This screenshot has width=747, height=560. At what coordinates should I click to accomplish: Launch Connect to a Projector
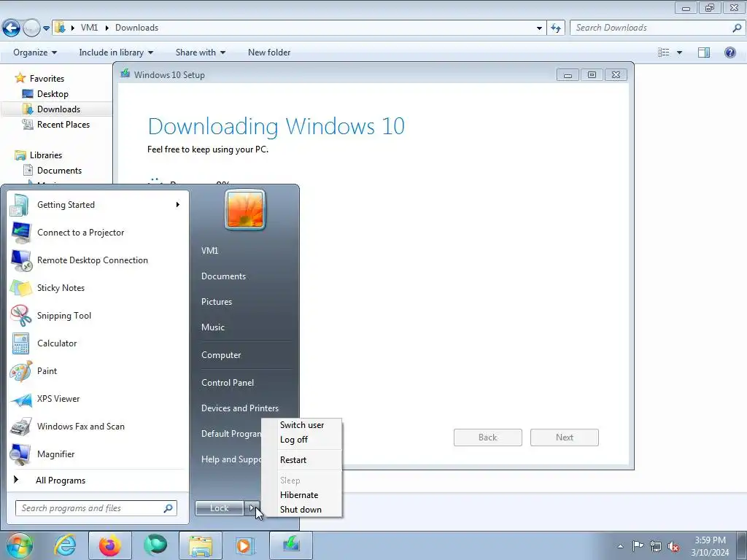point(97,233)
